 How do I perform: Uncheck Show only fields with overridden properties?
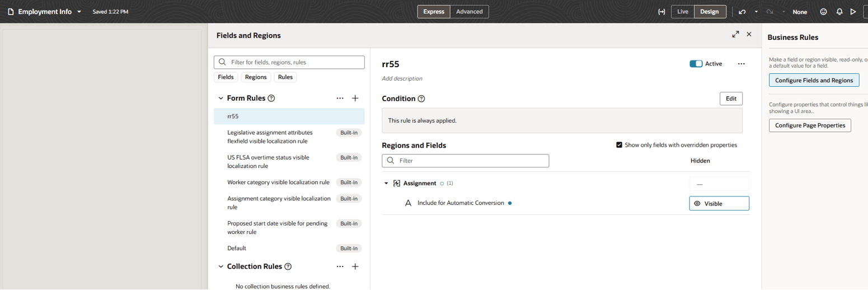(x=619, y=145)
